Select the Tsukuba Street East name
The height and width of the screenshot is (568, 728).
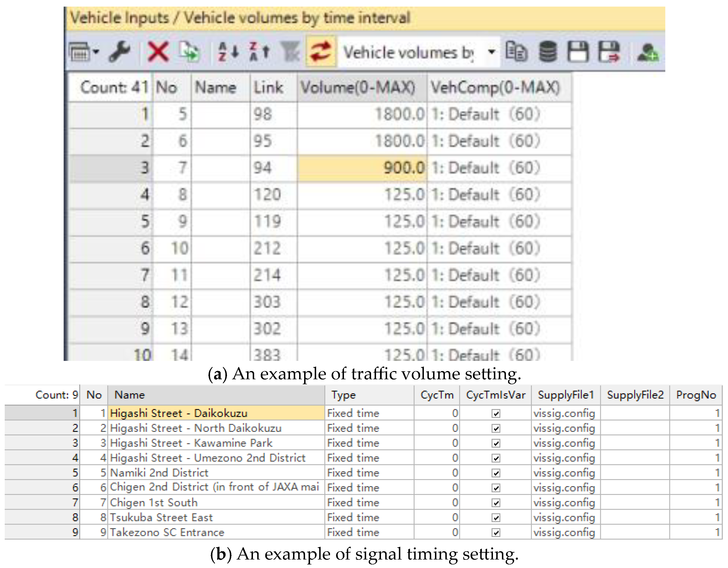point(216,517)
